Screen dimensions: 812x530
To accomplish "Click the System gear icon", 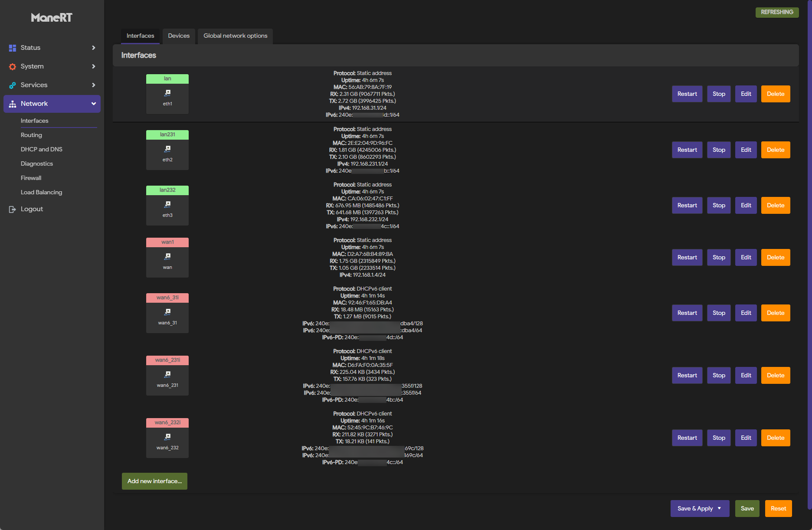I will coord(13,66).
